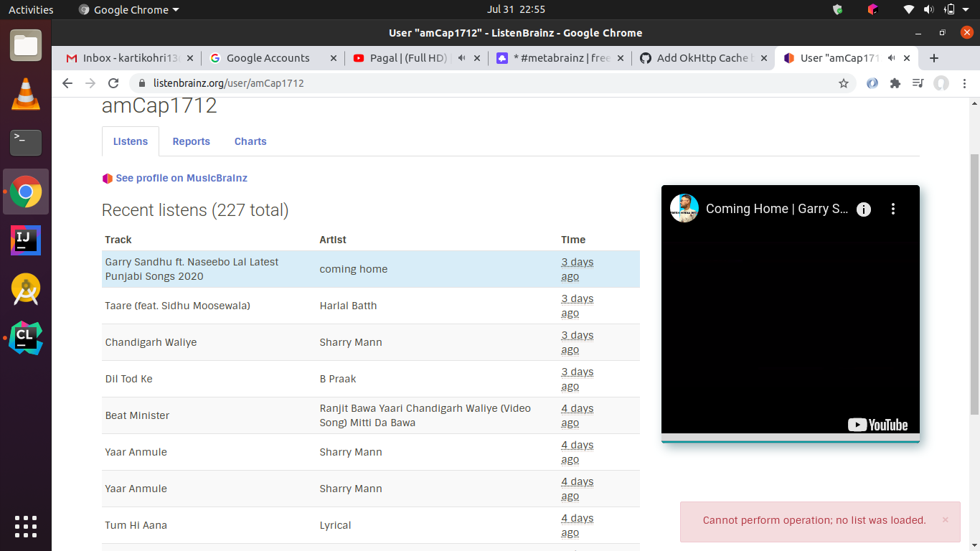Close the Inbox Gmail tab

pyautogui.click(x=189, y=58)
